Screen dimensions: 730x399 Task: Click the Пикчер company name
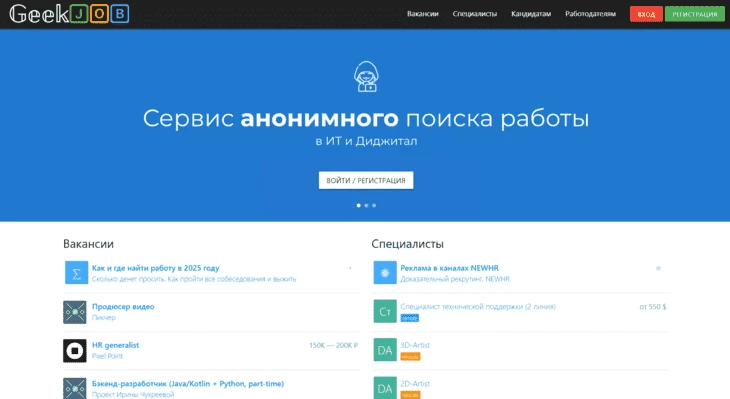pyautogui.click(x=103, y=318)
